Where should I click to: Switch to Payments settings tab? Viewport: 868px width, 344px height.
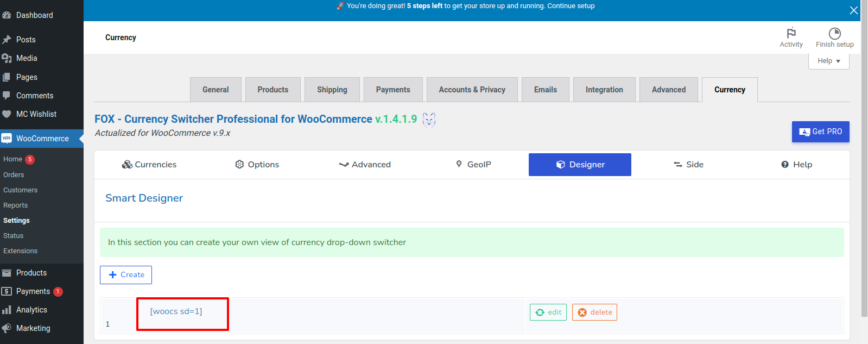393,90
